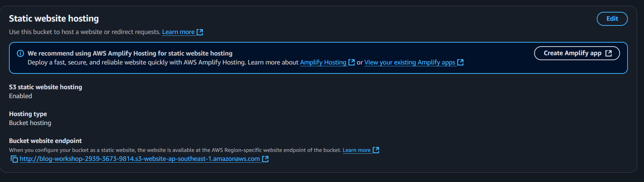The width and height of the screenshot is (644, 182).
Task: Click external icon inside Create Amplify app button
Action: tap(609, 53)
